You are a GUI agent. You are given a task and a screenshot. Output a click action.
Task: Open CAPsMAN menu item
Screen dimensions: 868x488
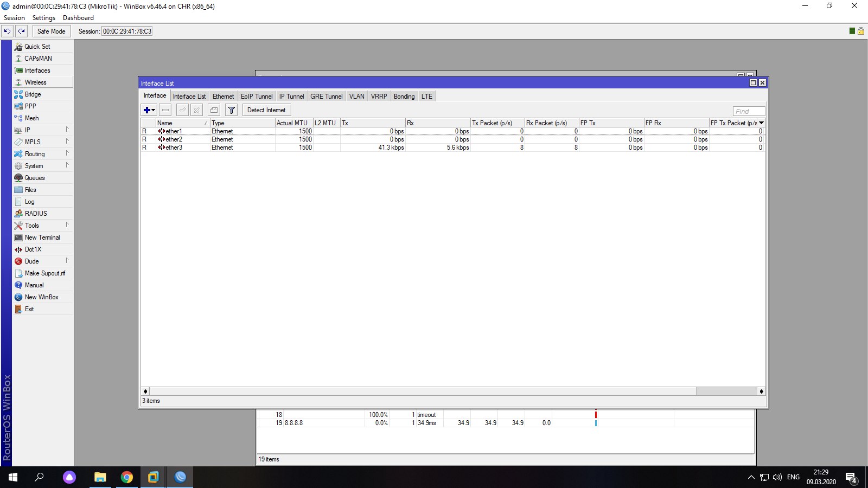click(43, 59)
